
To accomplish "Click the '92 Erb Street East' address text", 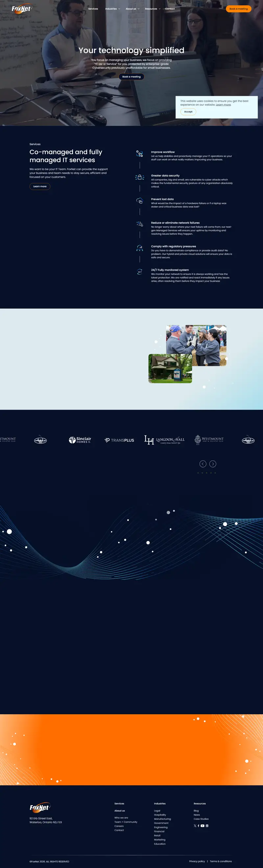I will pyautogui.click(x=41, y=818).
